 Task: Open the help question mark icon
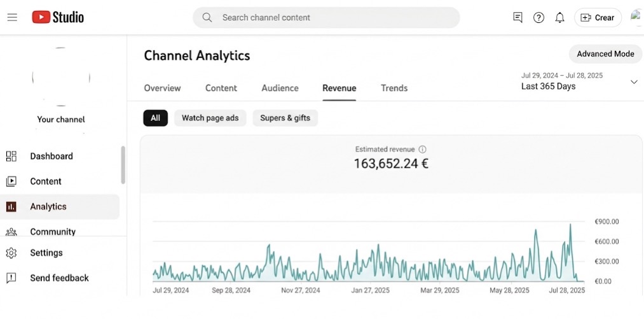538,18
